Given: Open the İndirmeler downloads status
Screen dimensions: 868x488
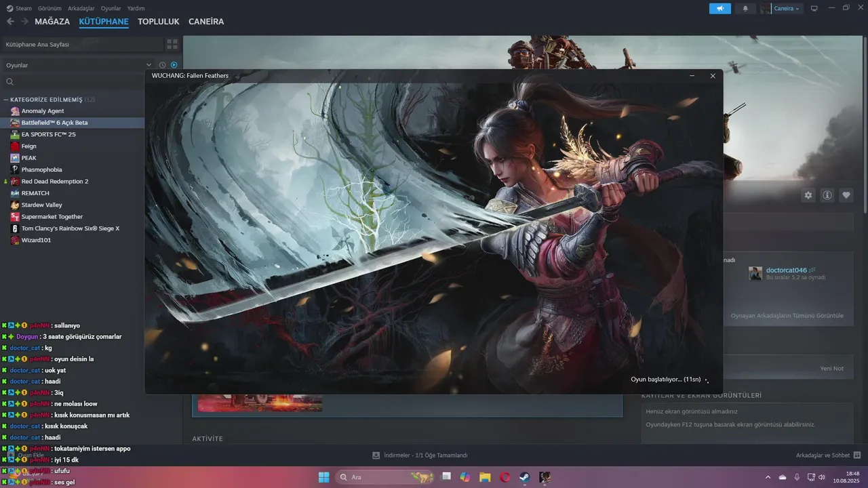Looking at the screenshot, I should coord(420,455).
